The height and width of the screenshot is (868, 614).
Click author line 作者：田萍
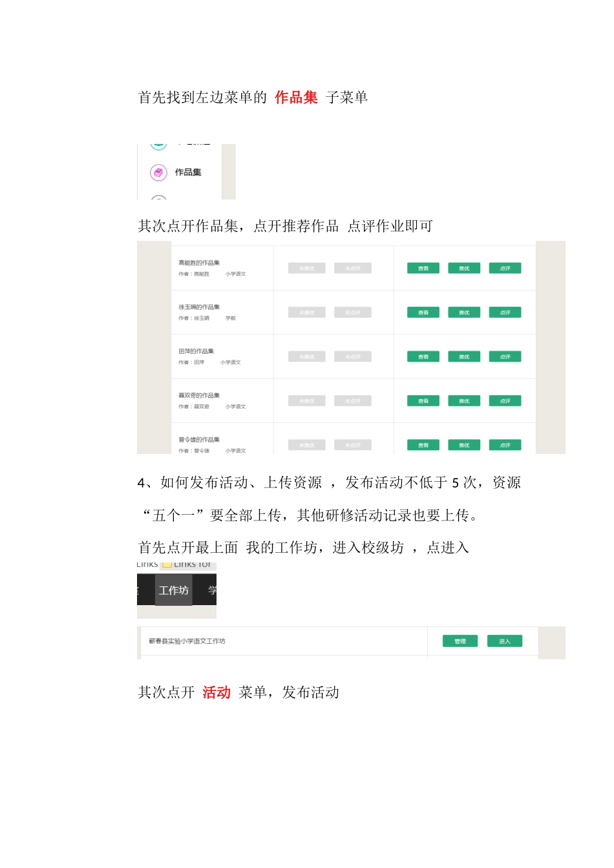[x=191, y=362]
